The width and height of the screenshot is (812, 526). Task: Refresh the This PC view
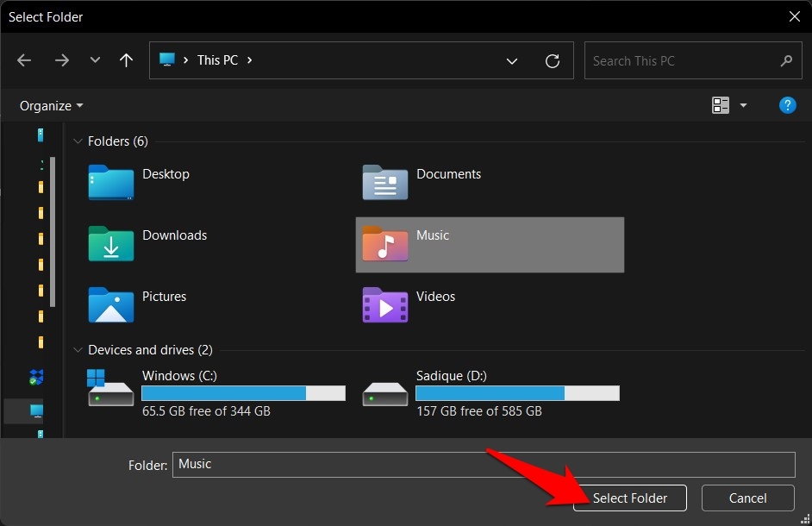[x=553, y=60]
